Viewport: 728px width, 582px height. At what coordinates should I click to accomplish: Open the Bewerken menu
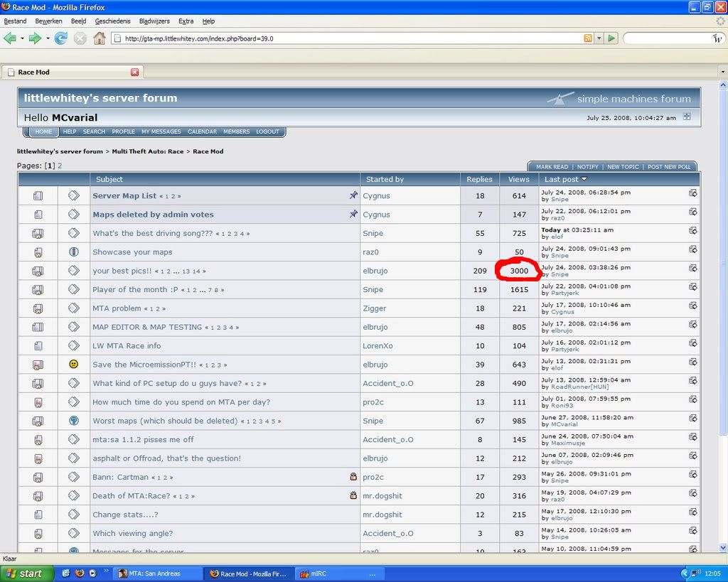tap(49, 21)
